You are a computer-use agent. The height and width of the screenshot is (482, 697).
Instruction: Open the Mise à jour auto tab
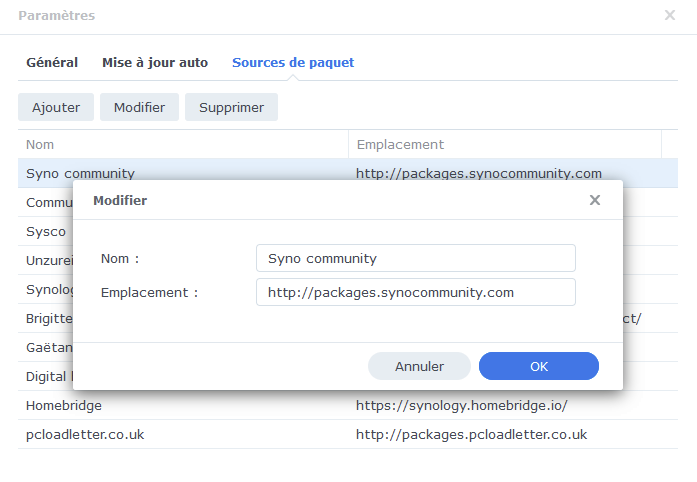(x=155, y=62)
